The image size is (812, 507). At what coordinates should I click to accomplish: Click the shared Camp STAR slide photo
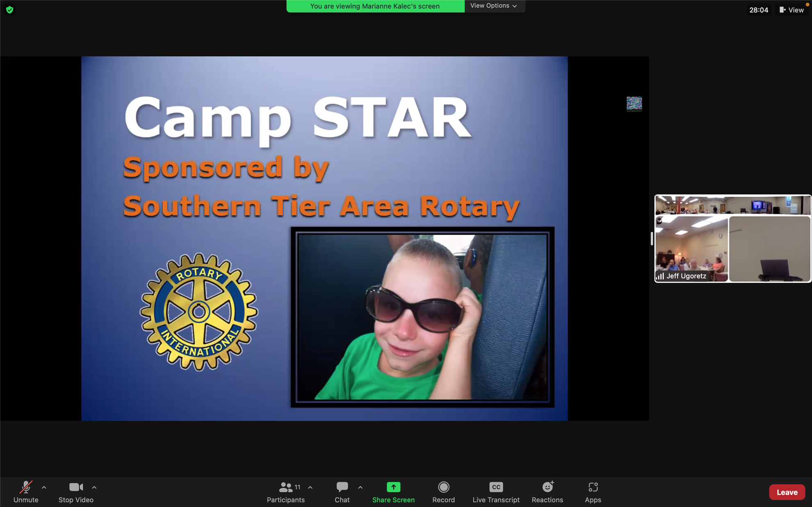click(x=422, y=317)
